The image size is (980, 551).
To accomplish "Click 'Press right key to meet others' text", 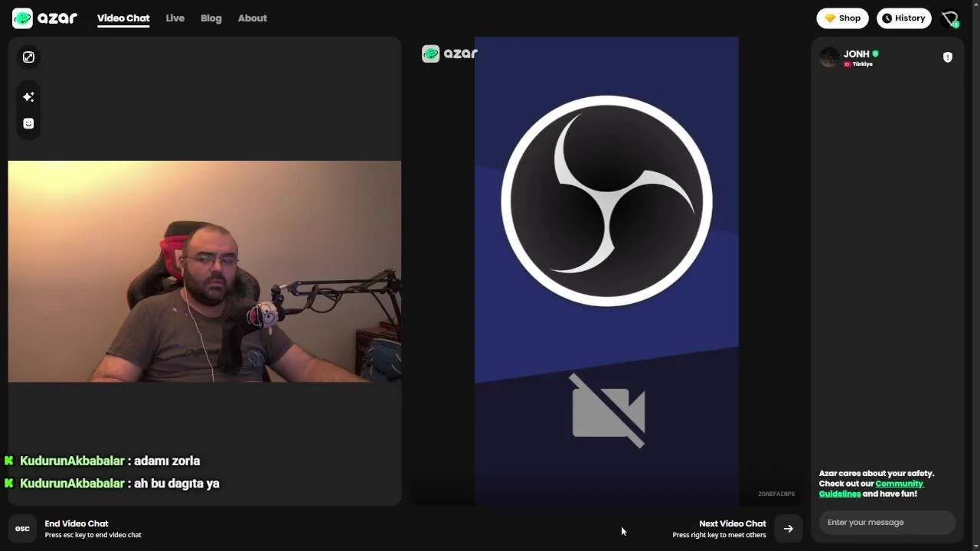I will [719, 535].
